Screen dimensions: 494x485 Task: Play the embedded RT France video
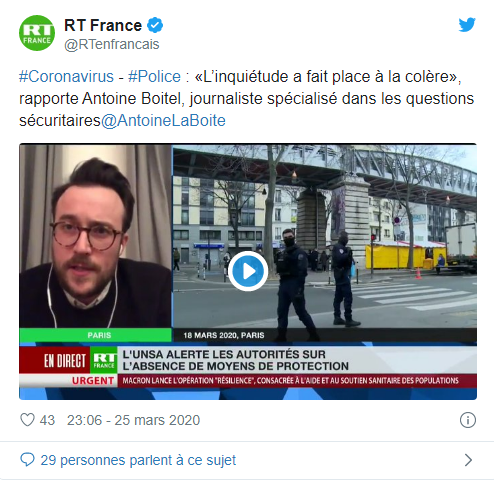coord(248,271)
